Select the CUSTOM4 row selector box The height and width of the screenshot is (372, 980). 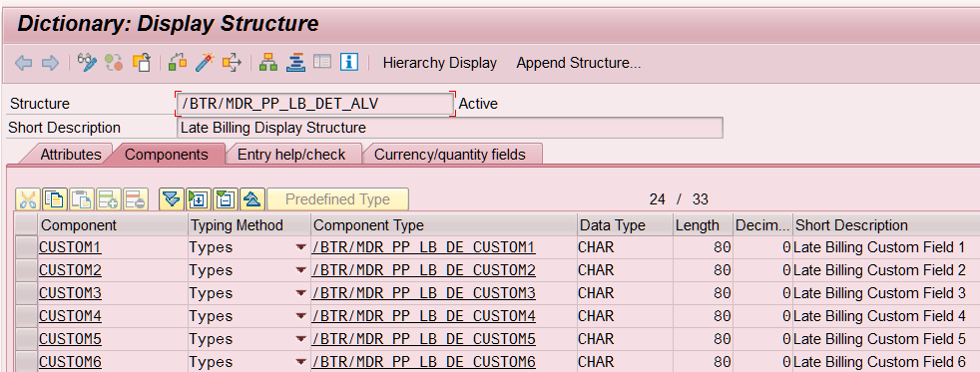click(26, 316)
